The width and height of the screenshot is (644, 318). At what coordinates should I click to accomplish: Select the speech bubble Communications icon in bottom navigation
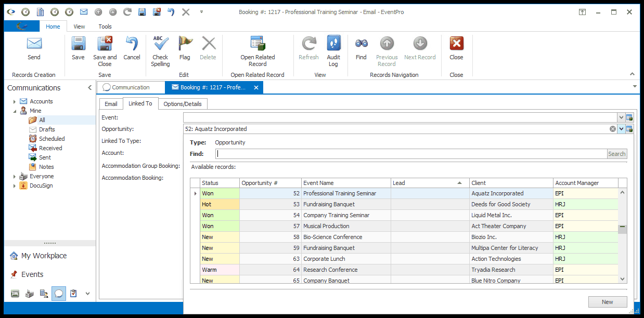[59, 294]
